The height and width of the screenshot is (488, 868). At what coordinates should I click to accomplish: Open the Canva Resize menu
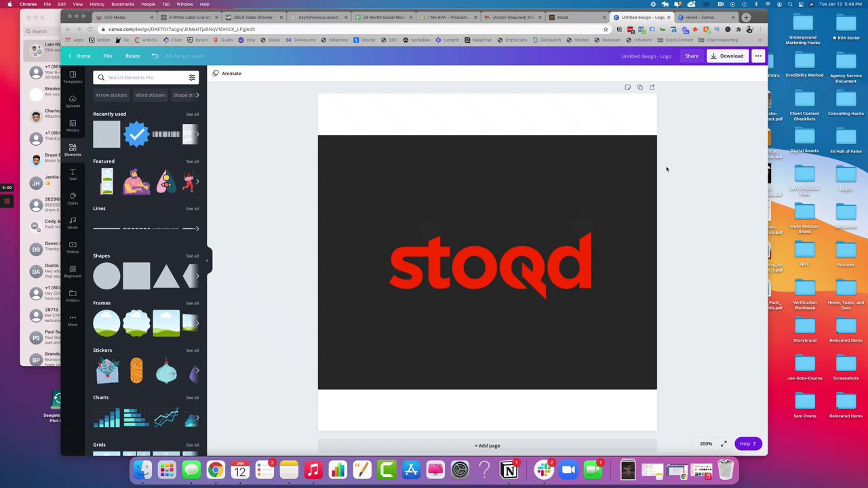[x=132, y=56]
